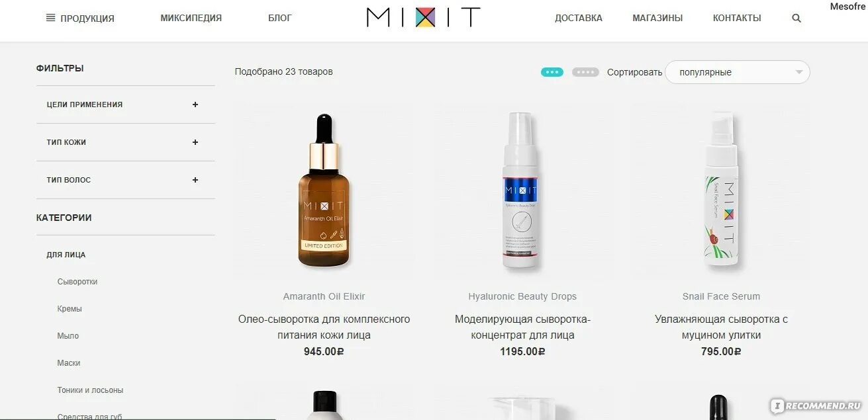Viewport: 868px width, 420px height.
Task: Expand the Цели применения filter
Action: pos(195,105)
